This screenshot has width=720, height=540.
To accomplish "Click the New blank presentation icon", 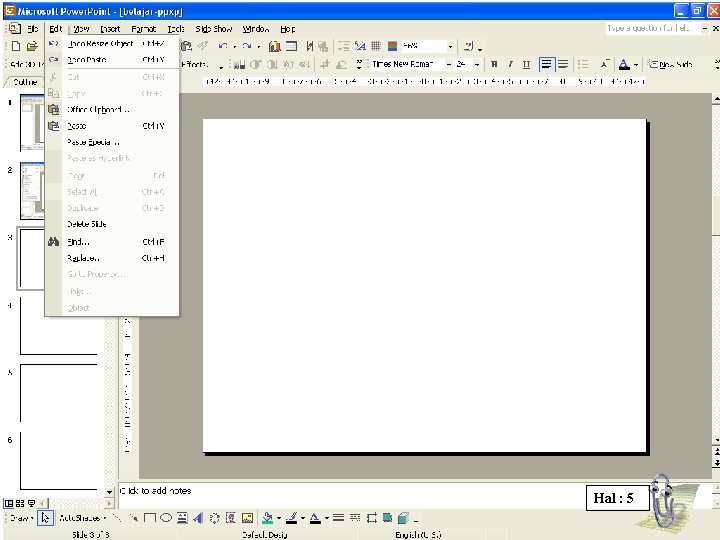I will (x=14, y=46).
